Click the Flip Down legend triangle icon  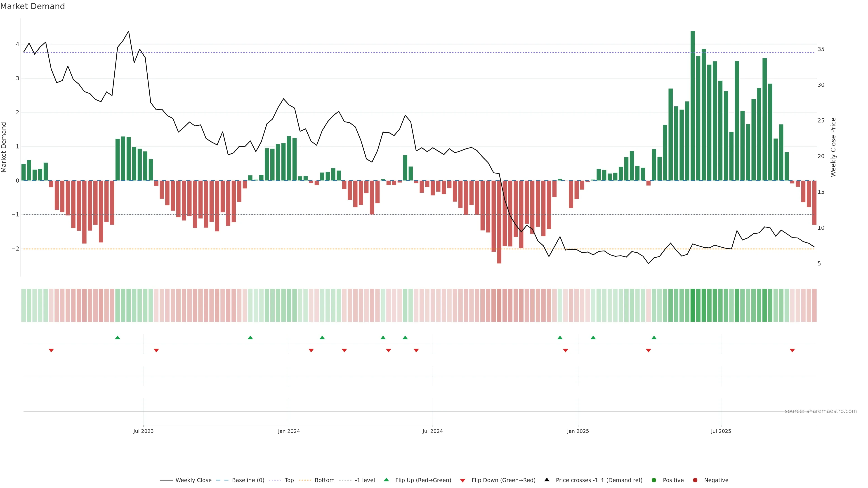463,480
